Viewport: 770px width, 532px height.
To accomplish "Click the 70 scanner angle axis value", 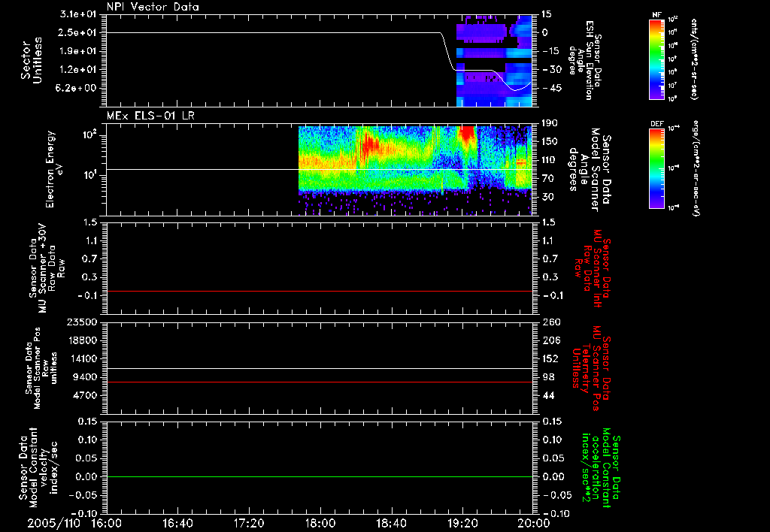I will point(548,178).
